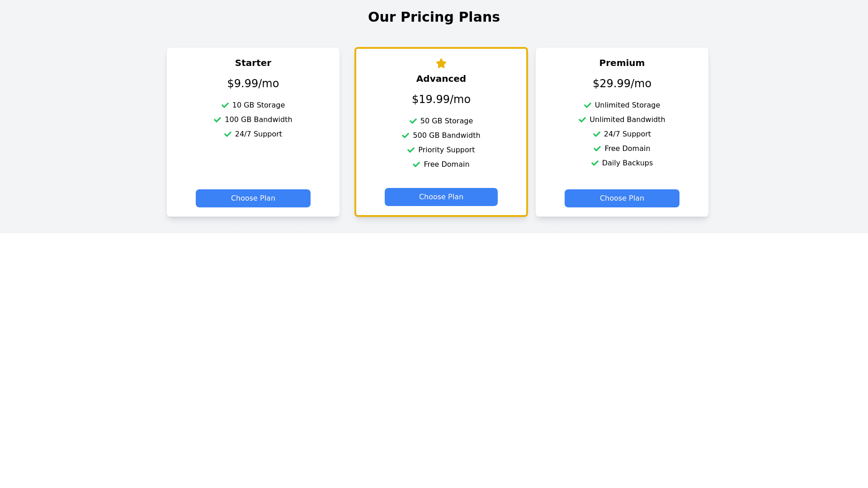The image size is (868, 488).
Task: Click the checkmark beside Unlimited Storage
Action: coord(588,105)
